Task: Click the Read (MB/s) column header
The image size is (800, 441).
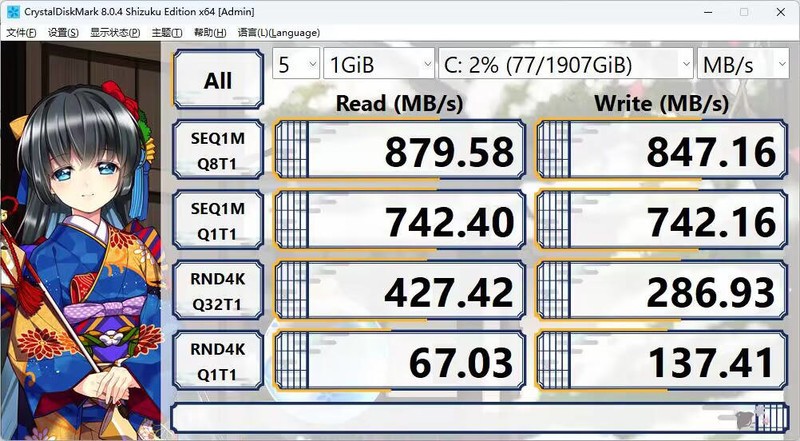Action: point(399,103)
